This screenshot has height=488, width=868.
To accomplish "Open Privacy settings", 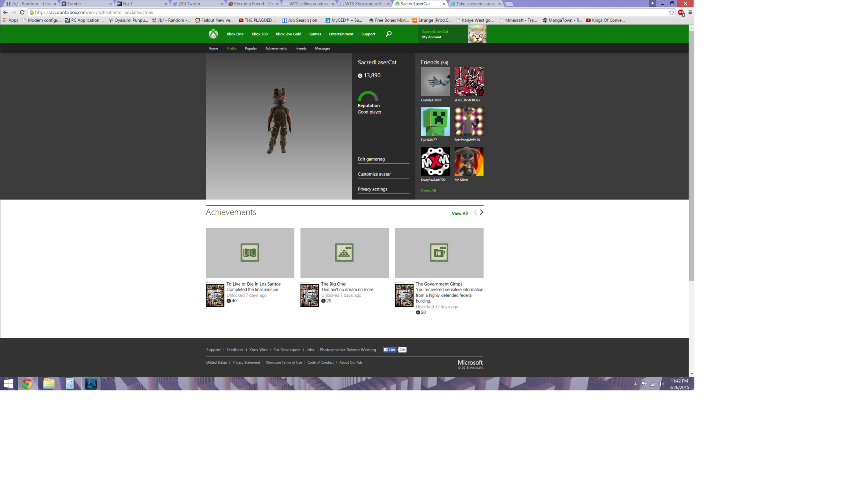I will coord(373,189).
